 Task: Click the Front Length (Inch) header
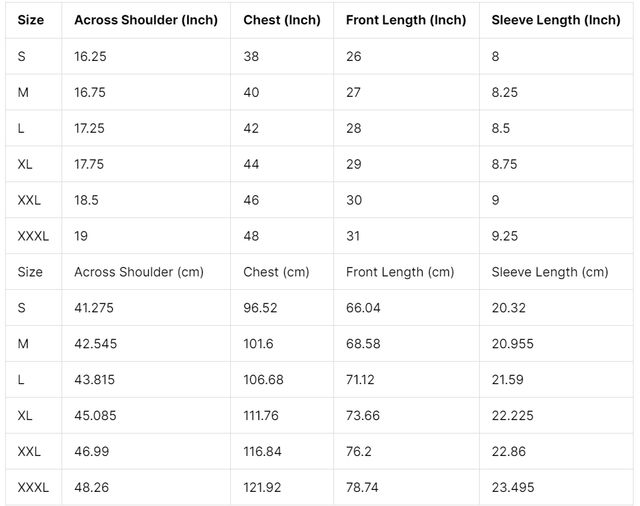pos(406,20)
